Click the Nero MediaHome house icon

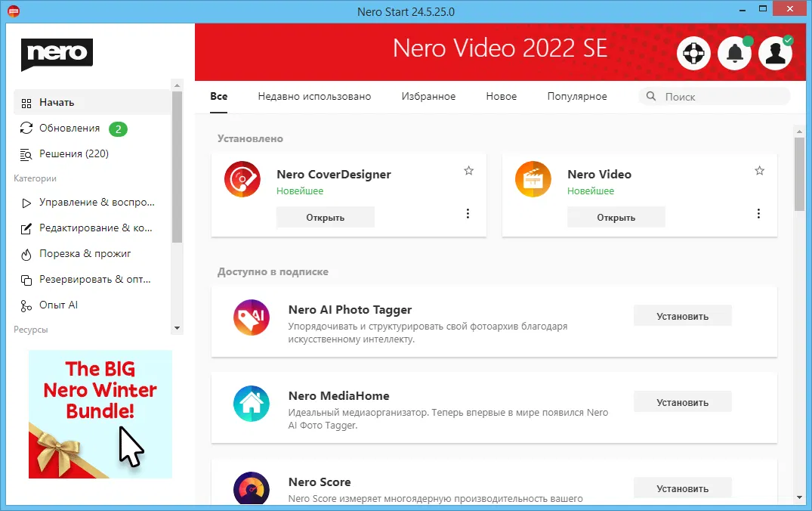pos(252,403)
